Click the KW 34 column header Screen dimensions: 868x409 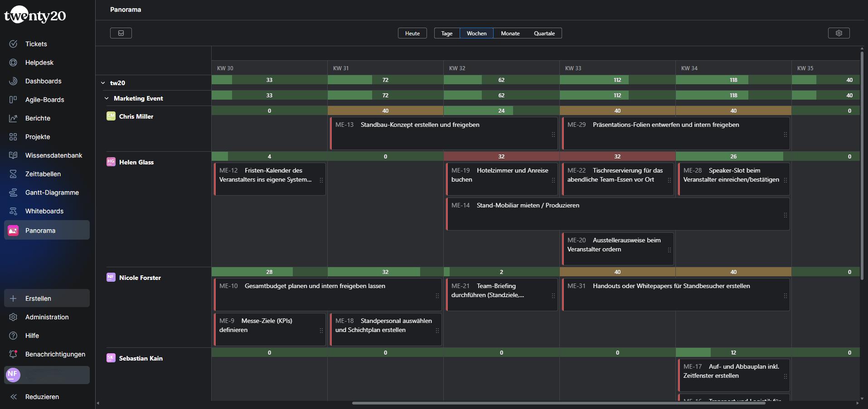(x=733, y=68)
